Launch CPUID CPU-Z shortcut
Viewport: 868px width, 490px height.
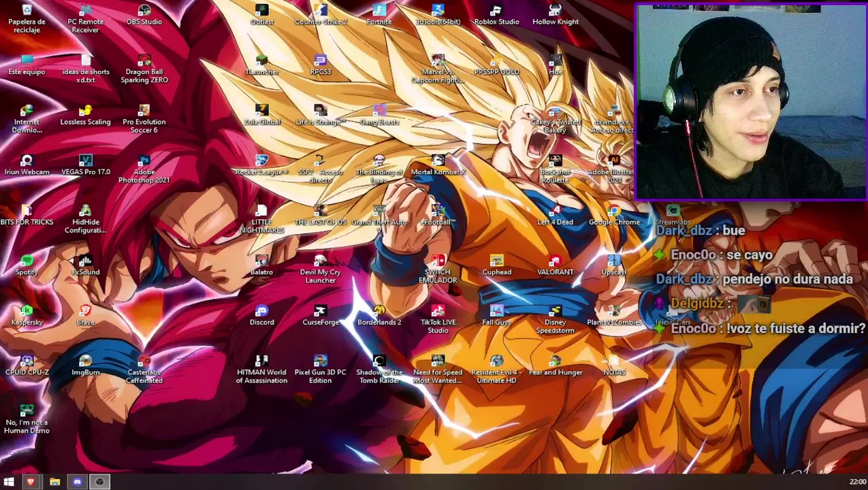[27, 365]
